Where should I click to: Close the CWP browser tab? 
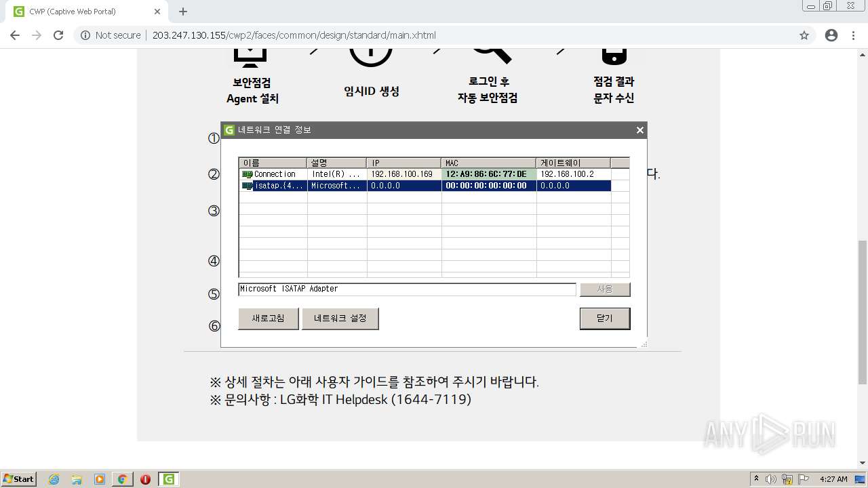coord(157,12)
